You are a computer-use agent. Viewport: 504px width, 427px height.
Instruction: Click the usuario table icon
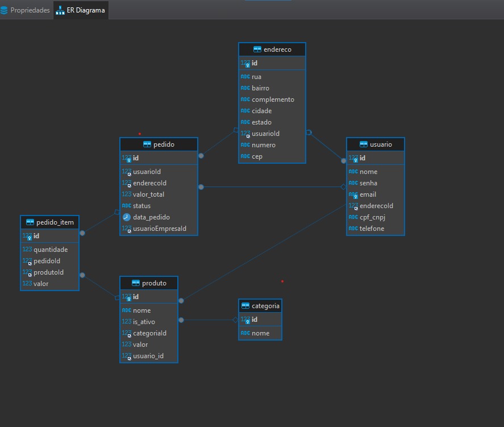(364, 144)
